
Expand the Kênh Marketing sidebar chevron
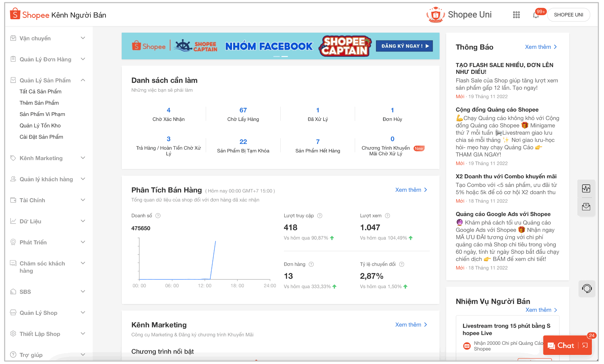pos(83,158)
